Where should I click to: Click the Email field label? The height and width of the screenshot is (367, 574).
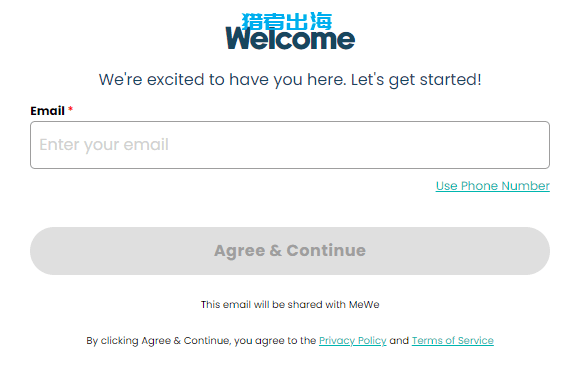pyautogui.click(x=47, y=111)
